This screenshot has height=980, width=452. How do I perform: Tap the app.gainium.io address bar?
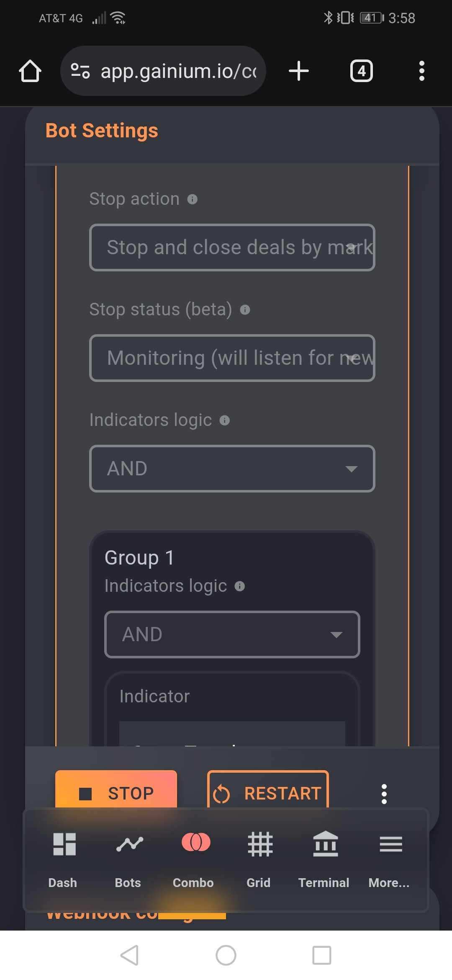pos(163,71)
